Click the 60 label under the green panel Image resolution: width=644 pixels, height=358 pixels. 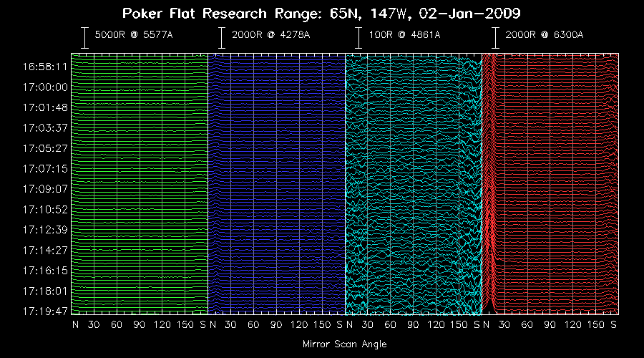click(x=117, y=325)
